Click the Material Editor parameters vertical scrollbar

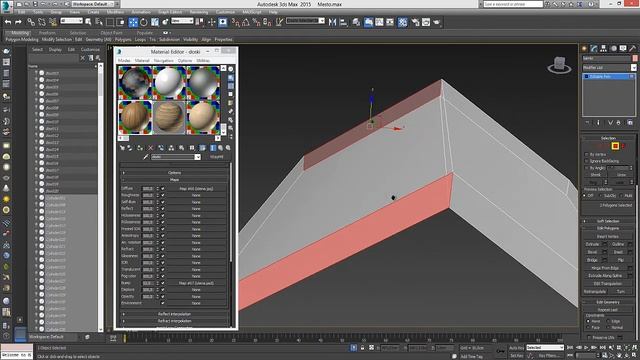tap(231, 212)
